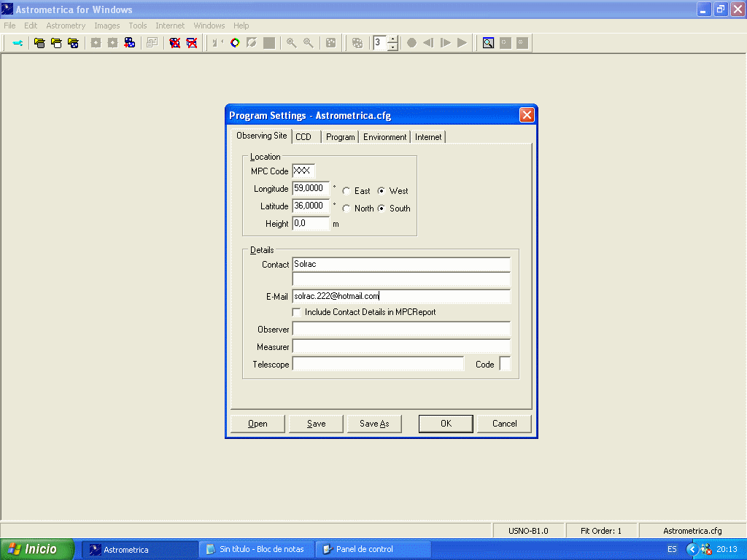Image resolution: width=747 pixels, height=560 pixels.
Task: Select the South latitude radio button
Action: pos(381,209)
